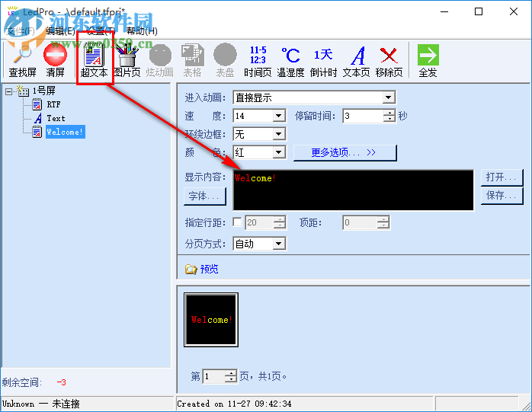This screenshot has width=532, height=412.
Task: Open the 环绕边框 border dropdown
Action: pyautogui.click(x=278, y=134)
